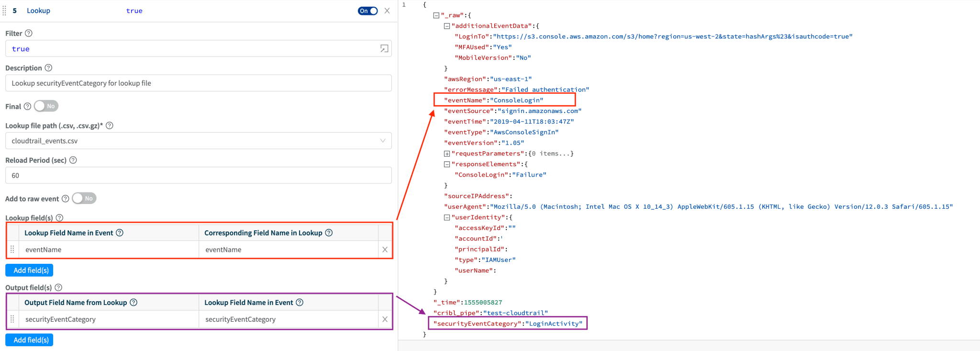Click the Reload Period input field
Image resolution: width=980 pixels, height=351 pixels.
click(198, 176)
